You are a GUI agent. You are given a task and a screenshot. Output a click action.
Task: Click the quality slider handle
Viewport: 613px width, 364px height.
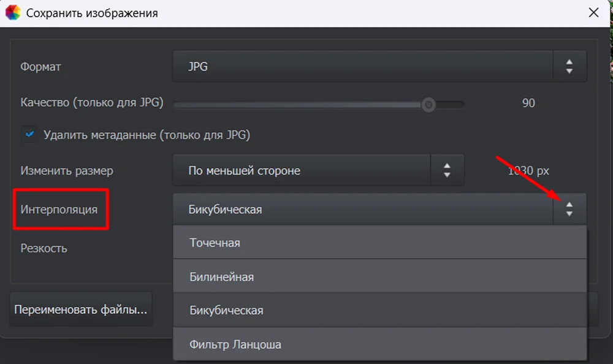(428, 105)
